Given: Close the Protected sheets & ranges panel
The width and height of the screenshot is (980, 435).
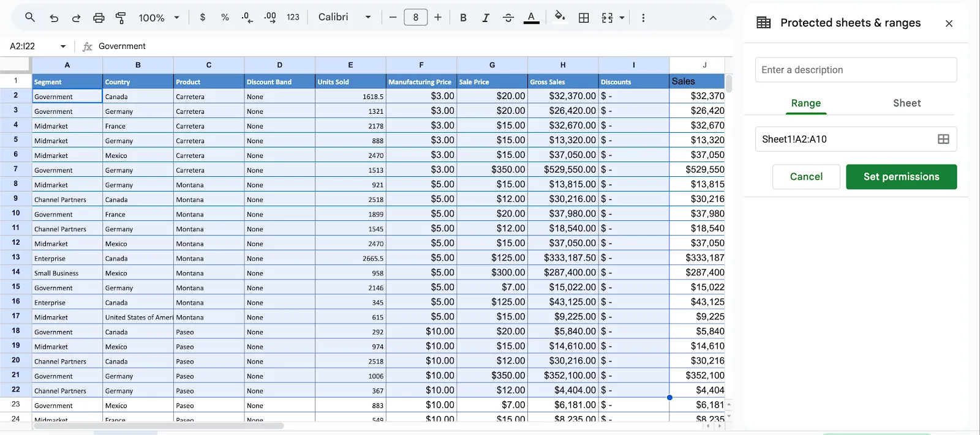Looking at the screenshot, I should click(x=949, y=23).
